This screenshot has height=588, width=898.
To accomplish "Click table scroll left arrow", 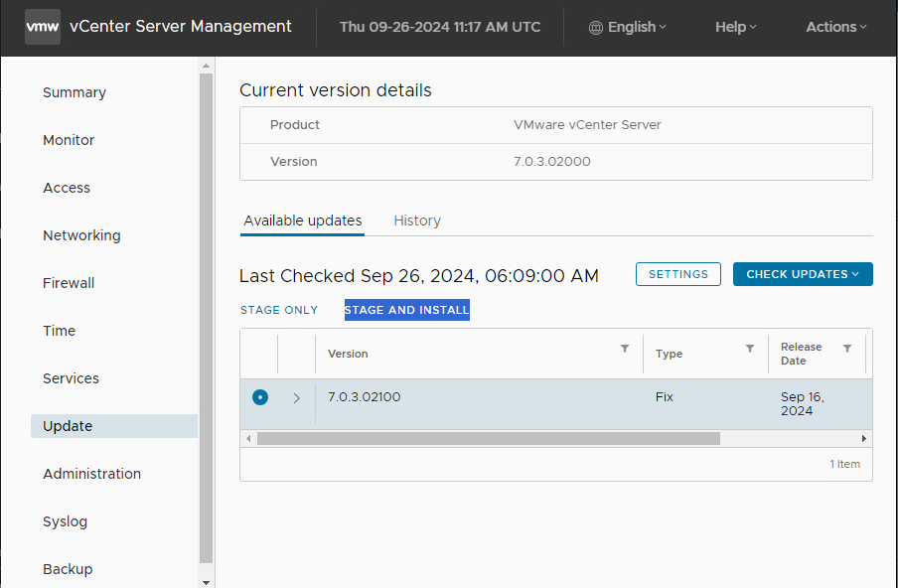I will (x=248, y=439).
